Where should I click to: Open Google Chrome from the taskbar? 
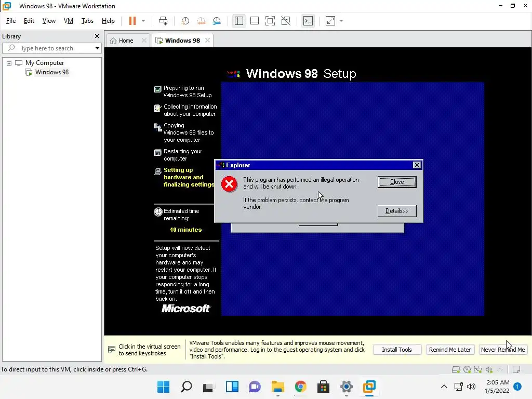pos(301,387)
